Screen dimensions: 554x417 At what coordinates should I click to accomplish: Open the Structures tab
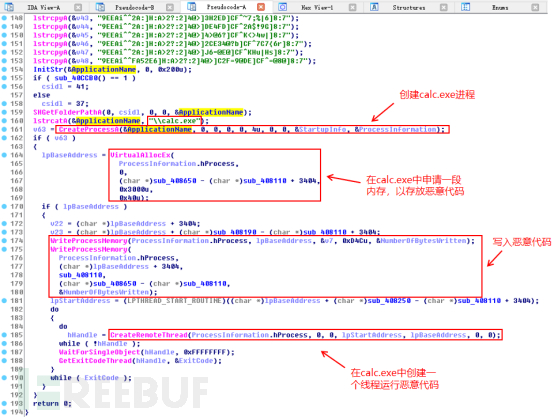409,7
